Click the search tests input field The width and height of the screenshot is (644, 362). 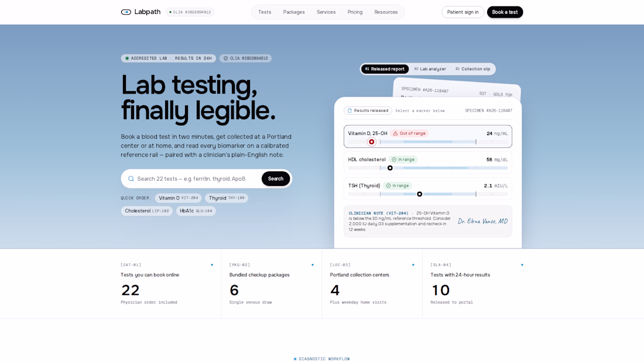pyautogui.click(x=198, y=178)
